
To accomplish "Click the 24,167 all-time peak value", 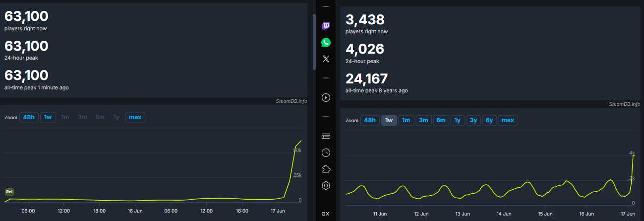I will click(x=367, y=79).
